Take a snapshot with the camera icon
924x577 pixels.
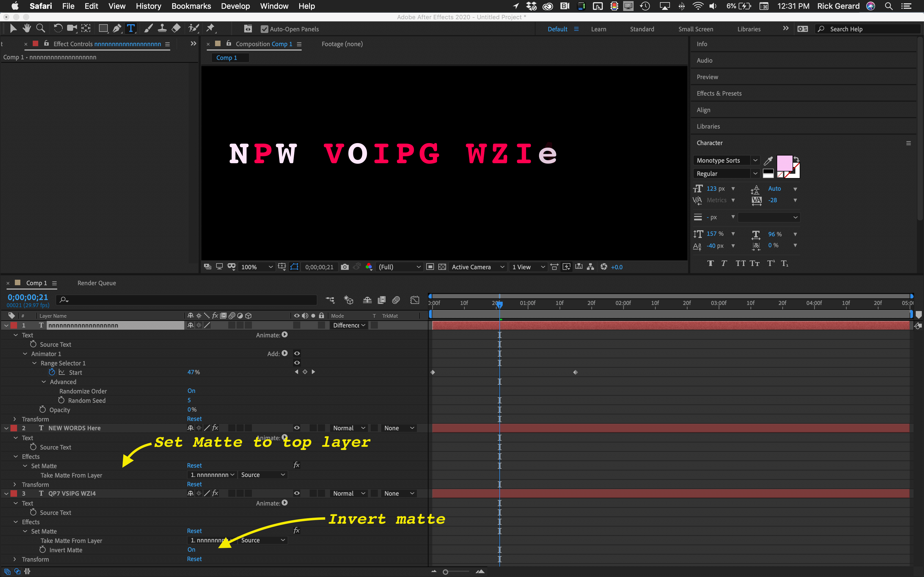tap(345, 267)
